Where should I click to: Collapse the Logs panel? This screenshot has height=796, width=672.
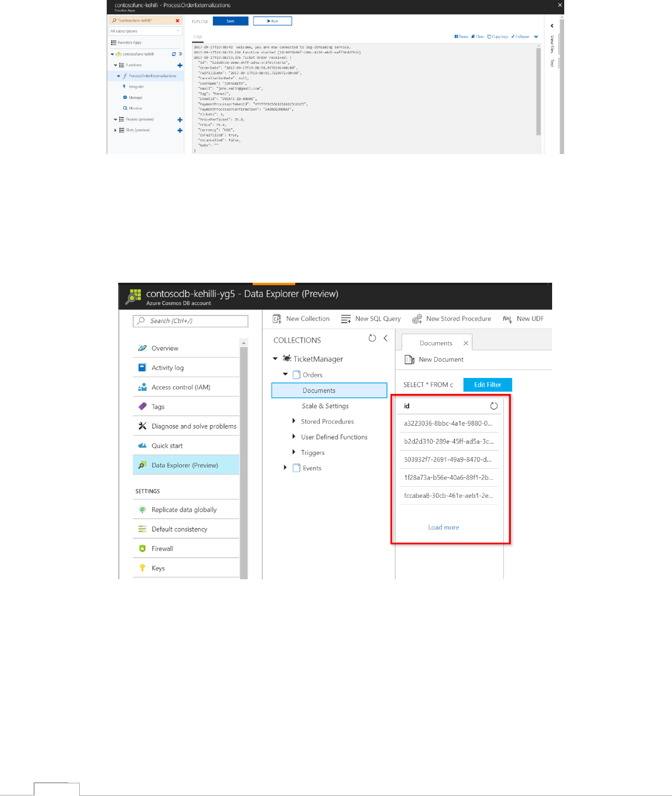tap(520, 37)
